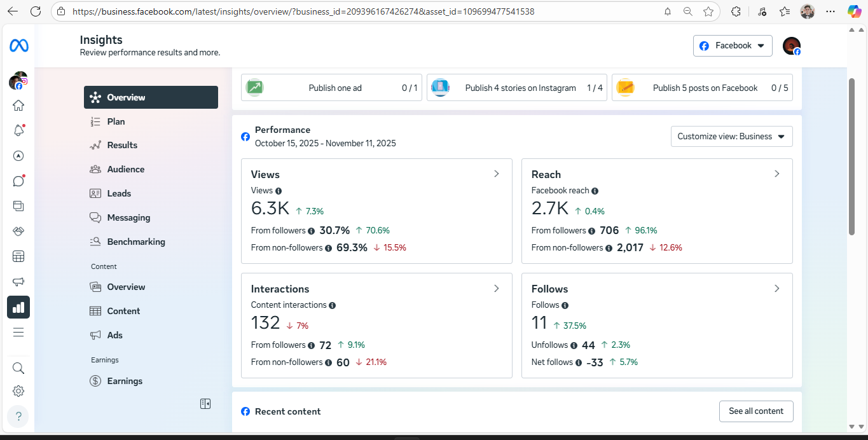Open Overview under Content heading
This screenshot has height=440, width=868.
pos(151,287)
